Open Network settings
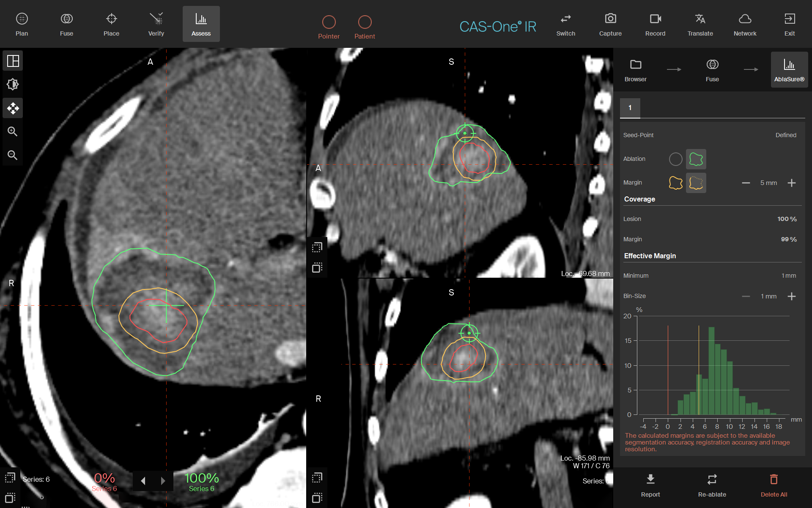The image size is (812, 508). (x=745, y=24)
